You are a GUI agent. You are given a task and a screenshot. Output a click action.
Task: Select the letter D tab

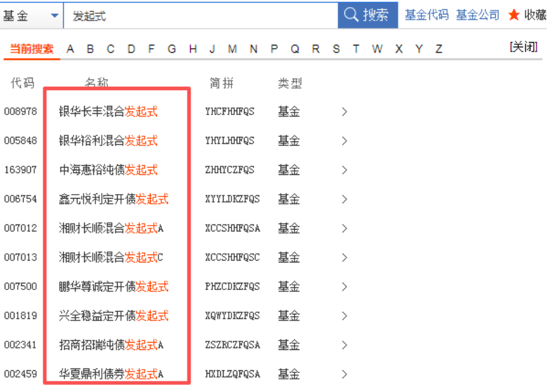(x=131, y=49)
